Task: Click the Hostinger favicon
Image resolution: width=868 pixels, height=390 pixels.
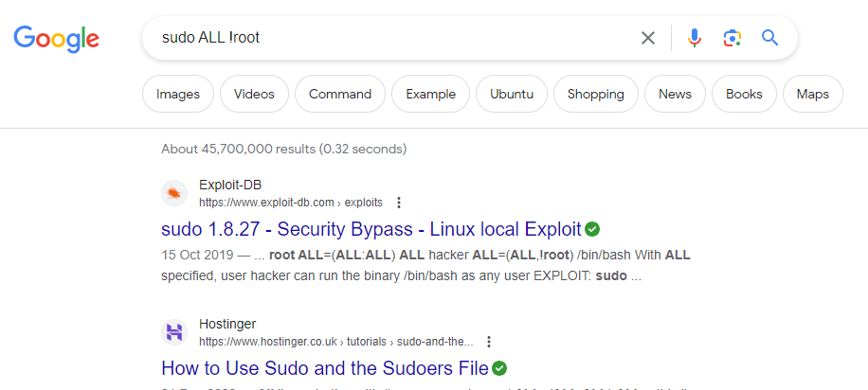Action: click(x=173, y=332)
